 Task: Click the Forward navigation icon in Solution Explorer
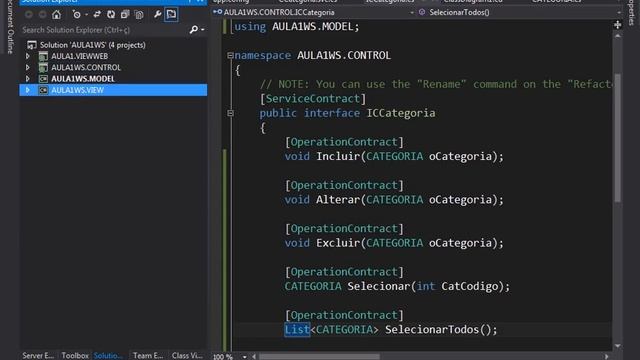pos(42,15)
